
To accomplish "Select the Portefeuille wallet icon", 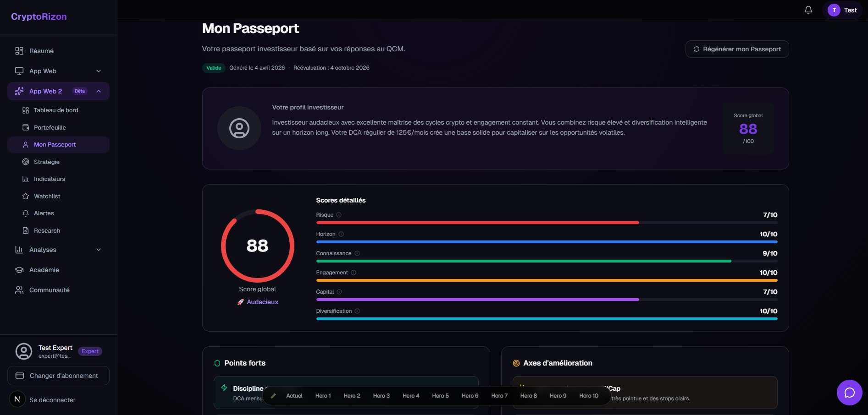I will click(26, 127).
